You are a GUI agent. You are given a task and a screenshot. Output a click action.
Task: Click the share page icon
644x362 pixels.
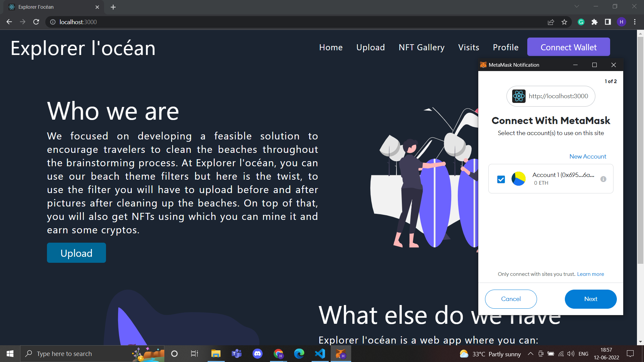[x=551, y=22]
